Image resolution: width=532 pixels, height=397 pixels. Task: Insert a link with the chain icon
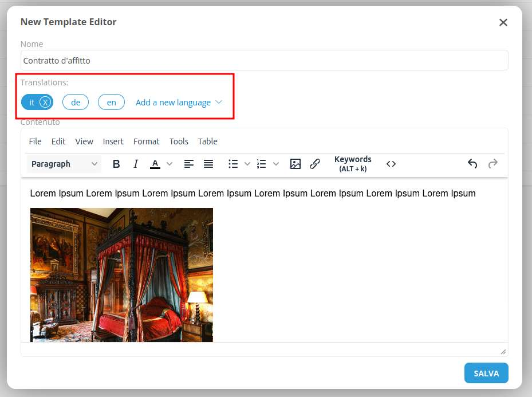tap(314, 164)
